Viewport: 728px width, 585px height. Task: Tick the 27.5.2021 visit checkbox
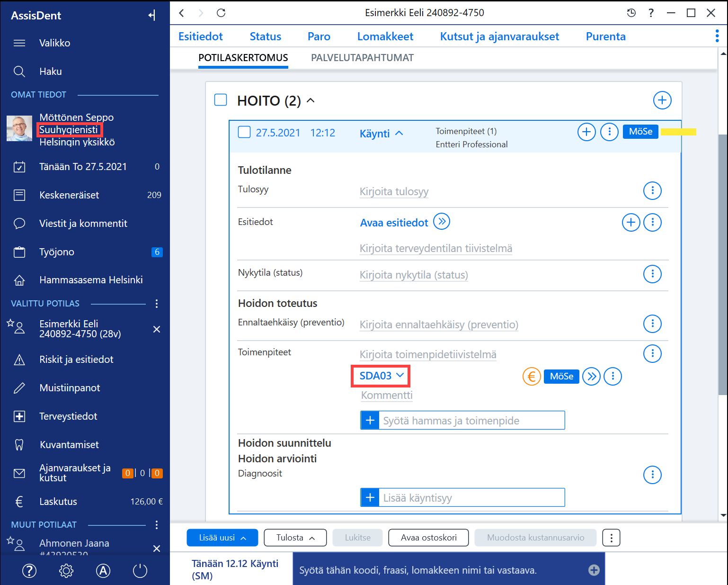[244, 132]
